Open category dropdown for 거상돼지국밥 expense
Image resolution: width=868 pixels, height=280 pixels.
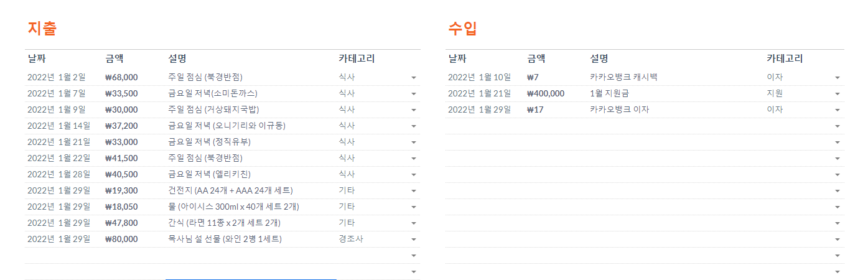pos(414,110)
